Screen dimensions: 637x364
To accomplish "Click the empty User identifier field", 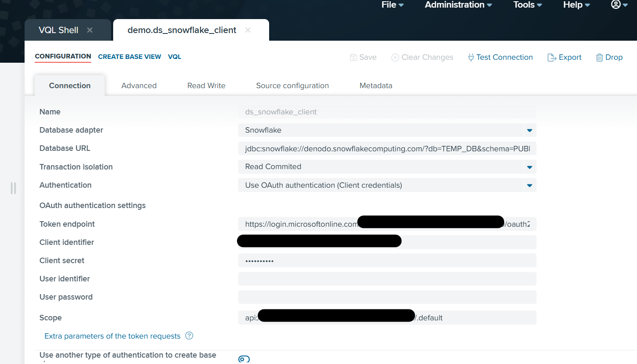I will 387,279.
